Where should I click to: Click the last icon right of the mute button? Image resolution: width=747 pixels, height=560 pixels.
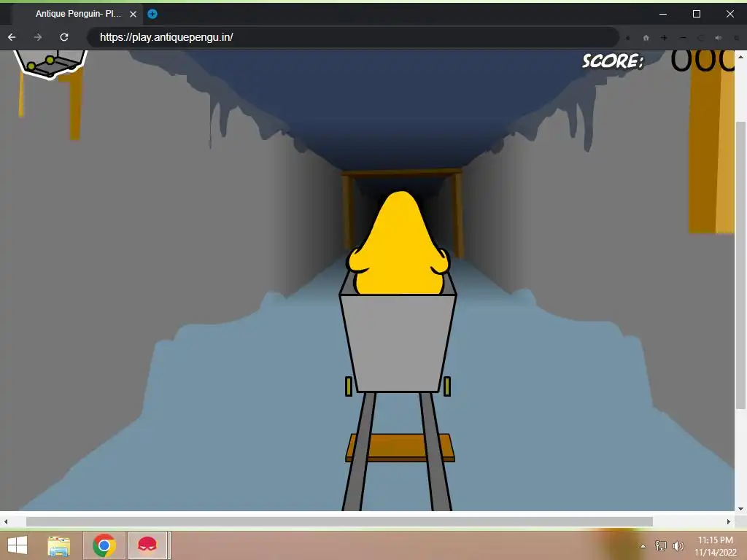click(737, 38)
